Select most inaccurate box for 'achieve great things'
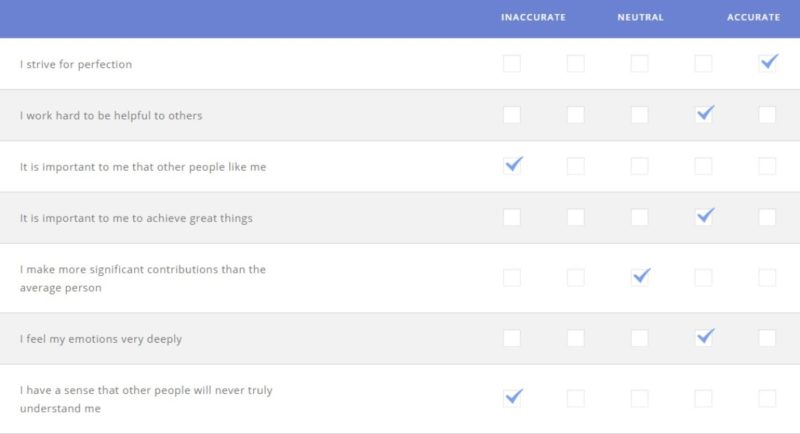This screenshot has width=800, height=434. pos(512,217)
